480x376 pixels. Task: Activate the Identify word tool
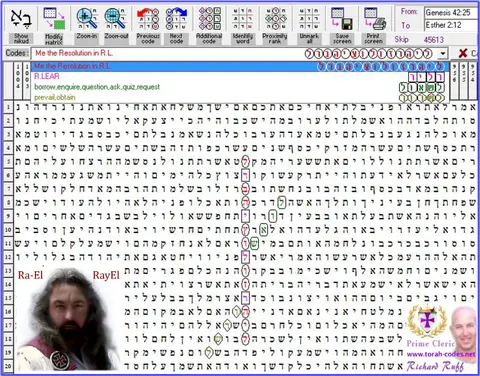pyautogui.click(x=243, y=18)
